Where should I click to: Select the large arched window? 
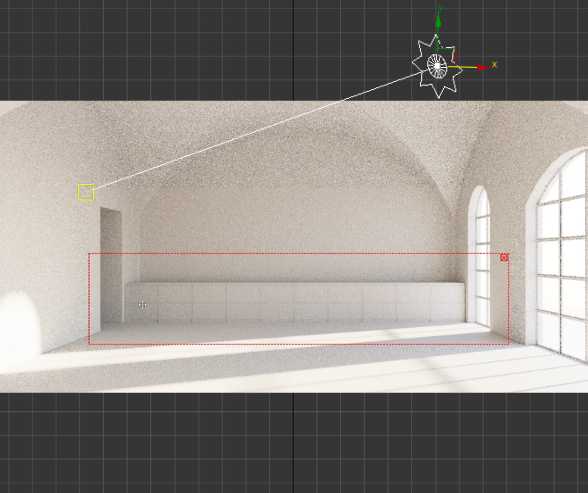[557, 255]
